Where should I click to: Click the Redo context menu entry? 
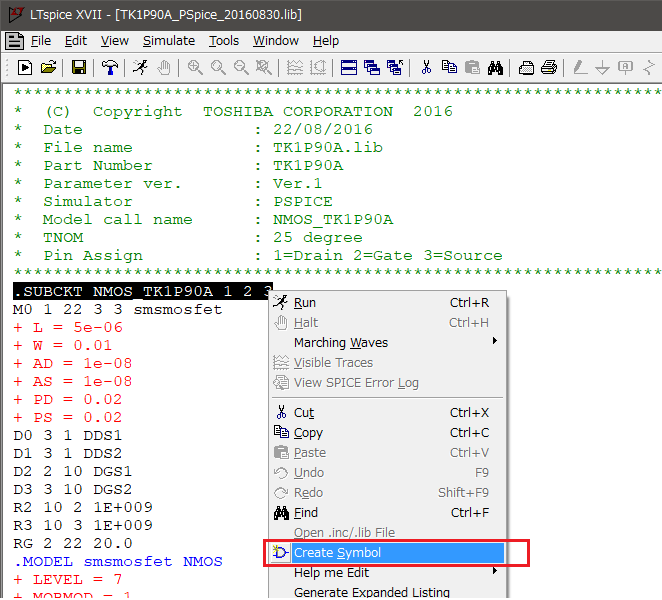click(388, 493)
